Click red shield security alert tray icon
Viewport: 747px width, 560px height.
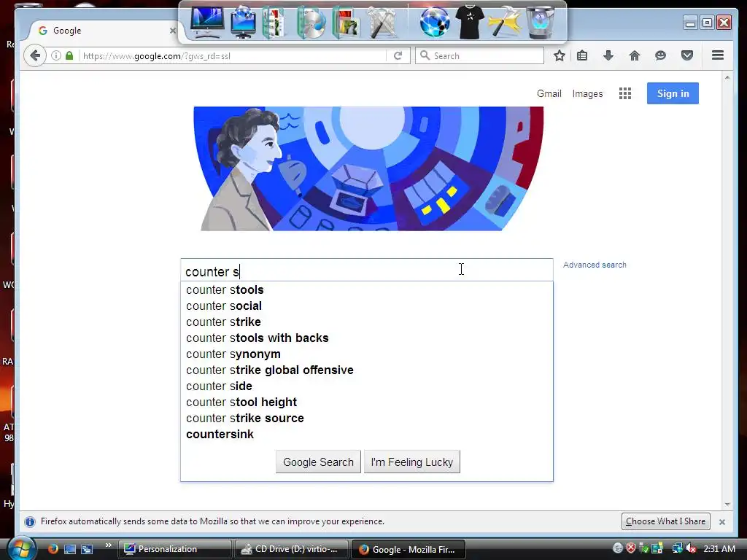tap(631, 548)
